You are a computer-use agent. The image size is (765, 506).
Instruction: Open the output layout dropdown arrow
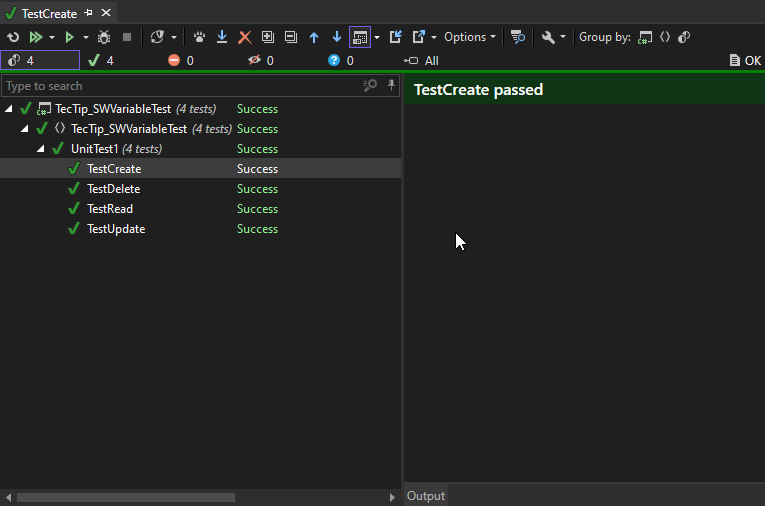tap(377, 37)
